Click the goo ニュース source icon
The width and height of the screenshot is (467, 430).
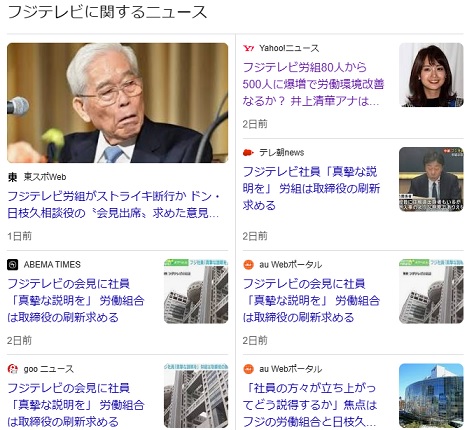pyautogui.click(x=13, y=369)
